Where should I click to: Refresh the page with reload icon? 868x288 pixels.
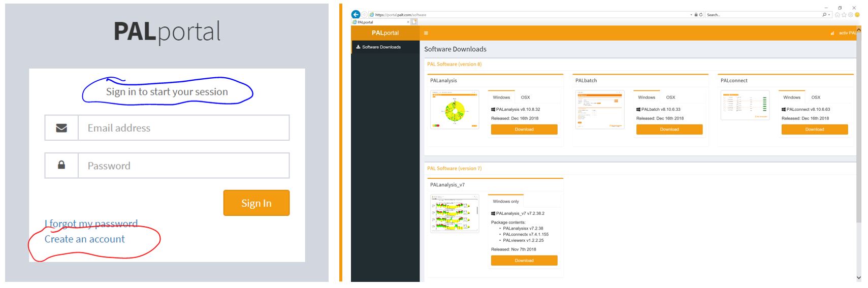(x=701, y=15)
